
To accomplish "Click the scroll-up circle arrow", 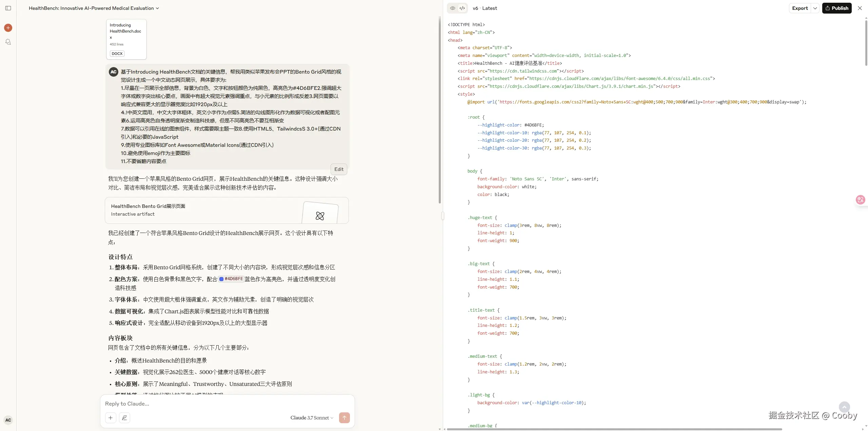I will click(845, 407).
